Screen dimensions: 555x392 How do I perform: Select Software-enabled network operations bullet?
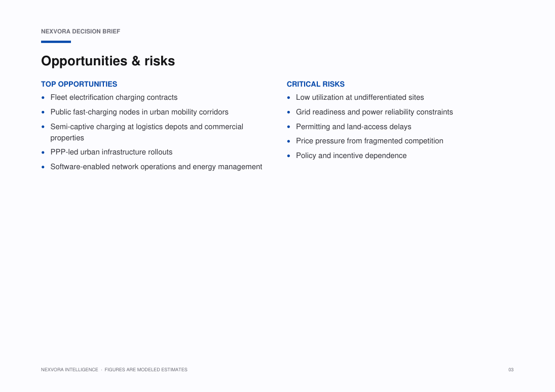(x=156, y=167)
